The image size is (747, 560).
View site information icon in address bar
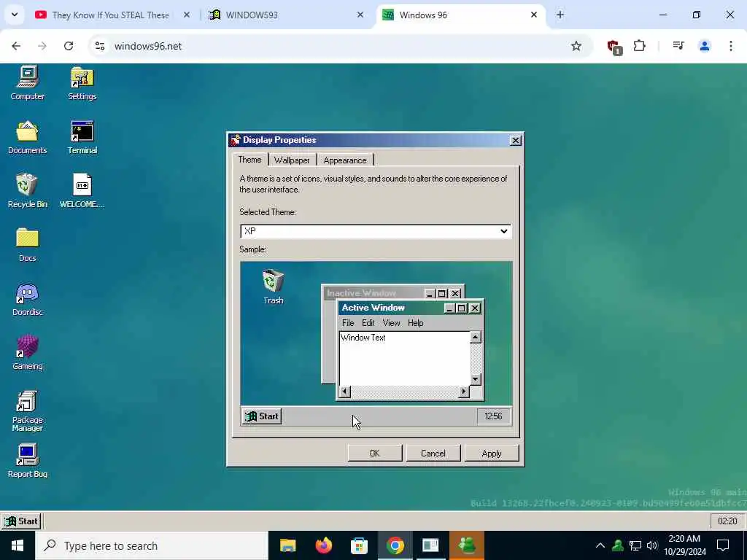click(x=99, y=46)
